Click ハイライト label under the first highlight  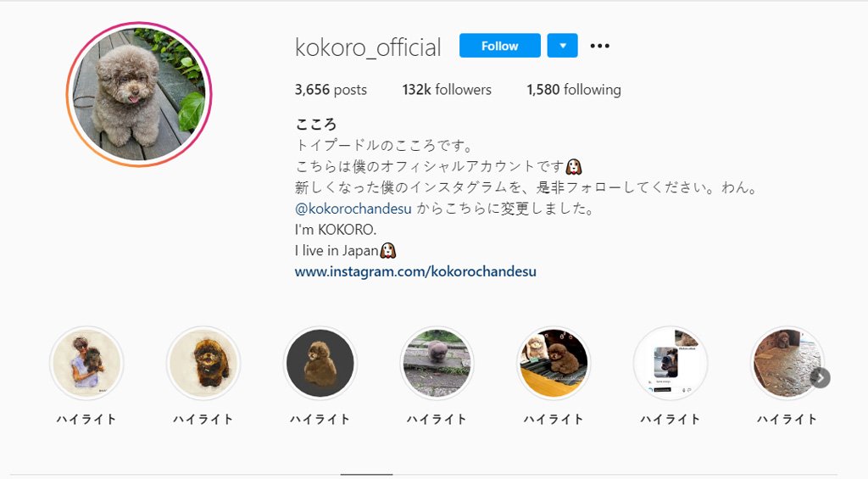click(x=86, y=419)
